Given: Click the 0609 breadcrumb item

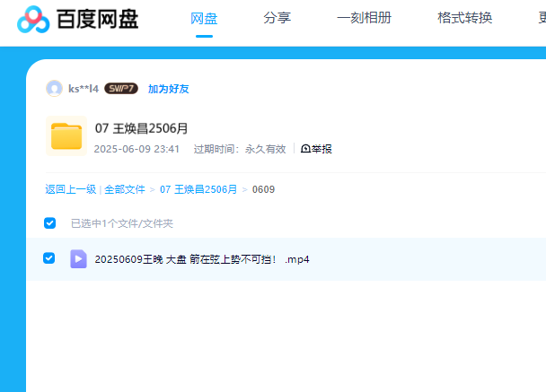Looking at the screenshot, I should [x=263, y=189].
